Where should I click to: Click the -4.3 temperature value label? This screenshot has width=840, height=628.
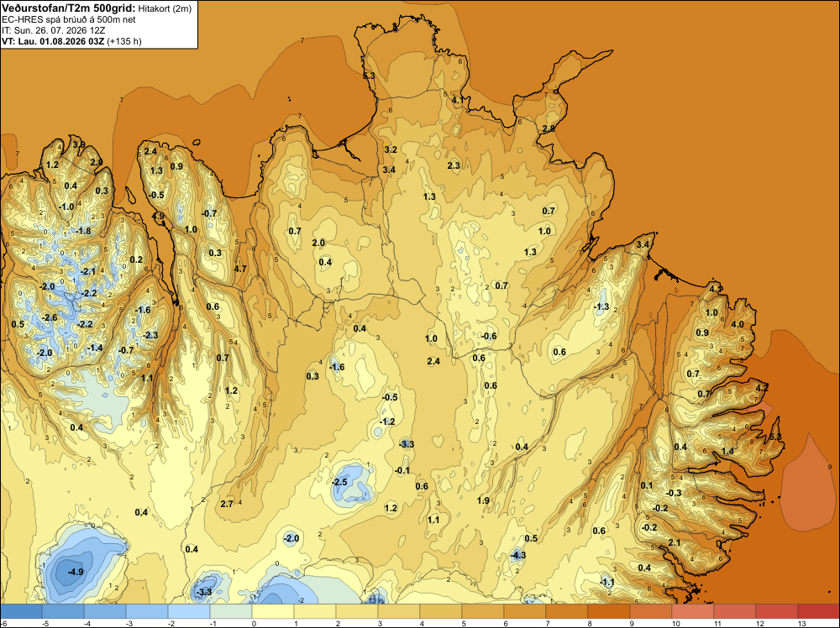[x=518, y=555]
